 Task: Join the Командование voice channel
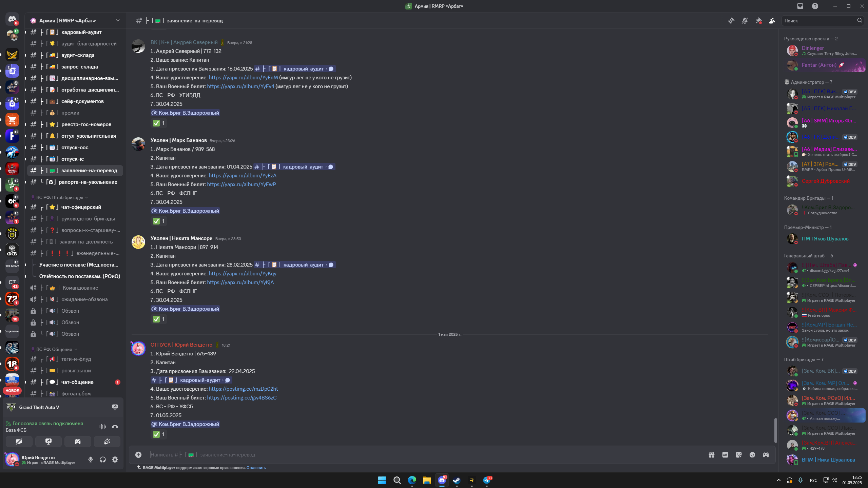75,288
